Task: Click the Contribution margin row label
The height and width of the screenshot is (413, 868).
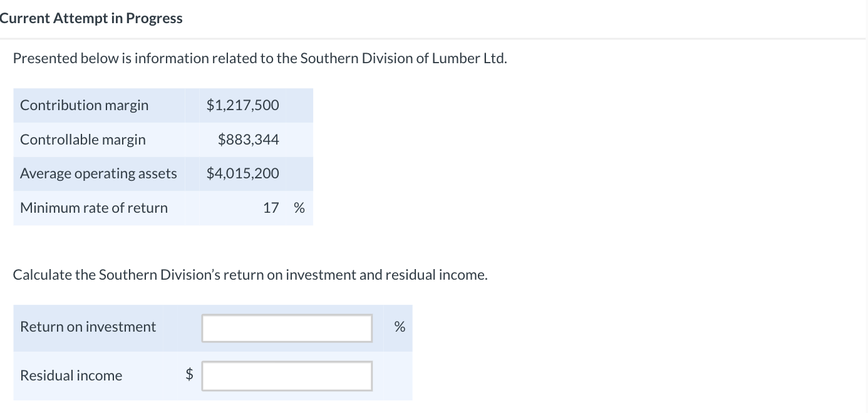Action: point(85,105)
